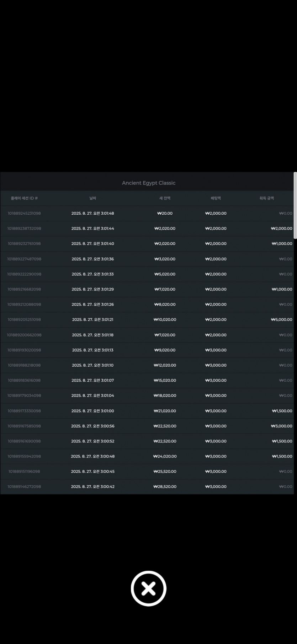The width and height of the screenshot is (297, 644).
Task: Select the row dated 오전 3:01:36
Action: click(147, 259)
